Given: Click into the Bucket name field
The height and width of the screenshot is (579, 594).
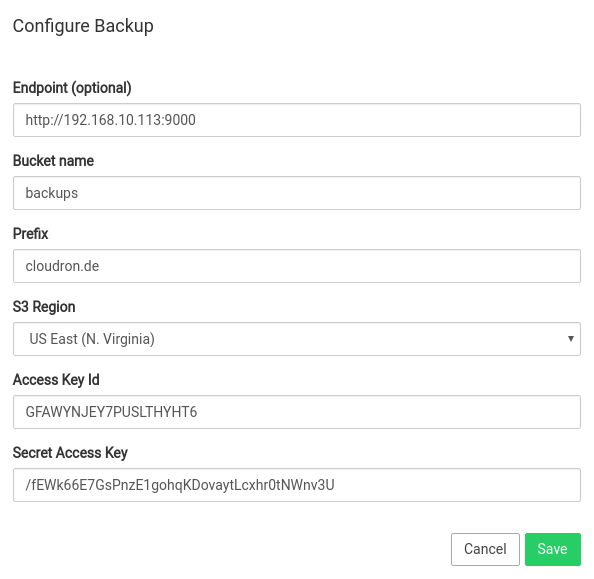Looking at the screenshot, I should [x=297, y=193].
